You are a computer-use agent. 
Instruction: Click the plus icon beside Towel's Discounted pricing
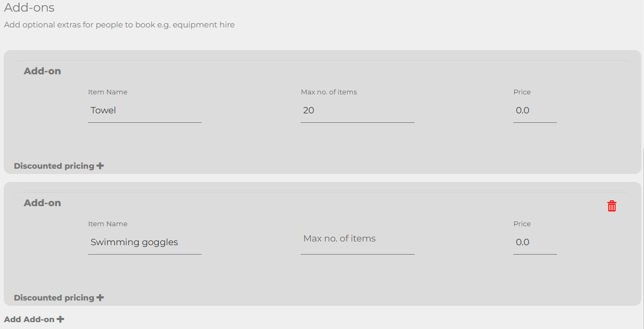[x=100, y=166]
